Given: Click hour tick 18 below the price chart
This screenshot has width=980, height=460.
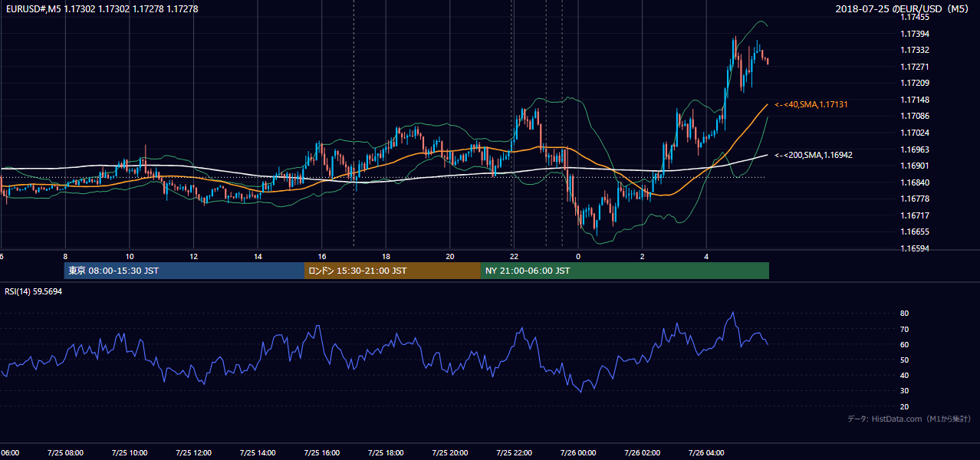Looking at the screenshot, I should tap(386, 256).
